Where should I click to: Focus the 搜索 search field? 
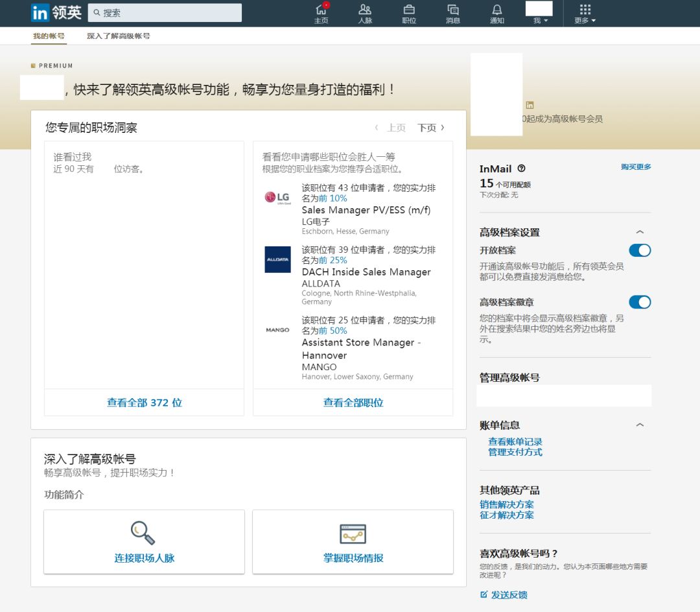pyautogui.click(x=165, y=12)
